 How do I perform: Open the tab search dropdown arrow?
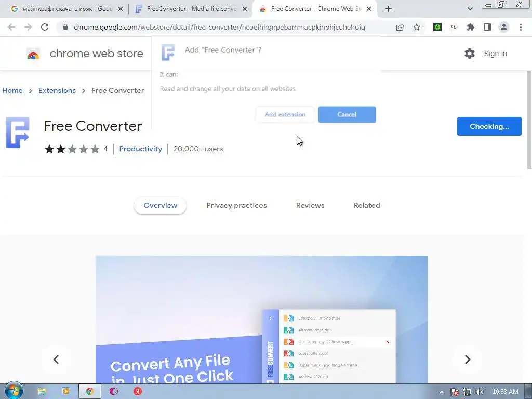click(470, 9)
